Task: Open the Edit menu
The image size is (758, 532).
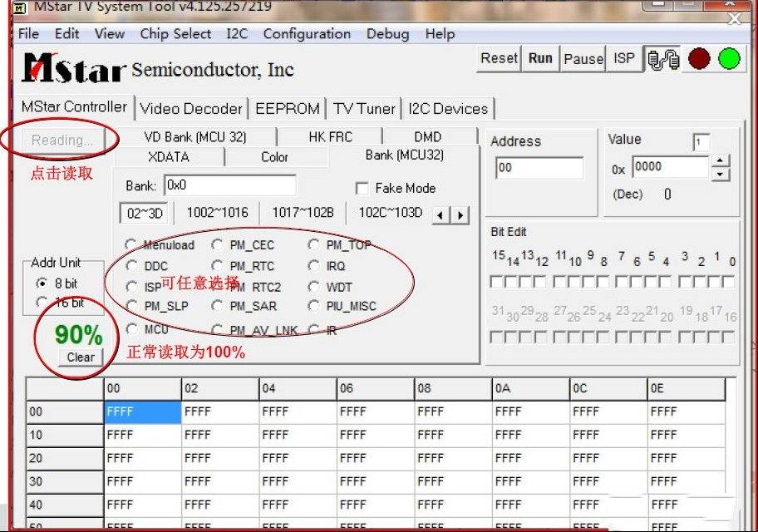Action: click(66, 34)
